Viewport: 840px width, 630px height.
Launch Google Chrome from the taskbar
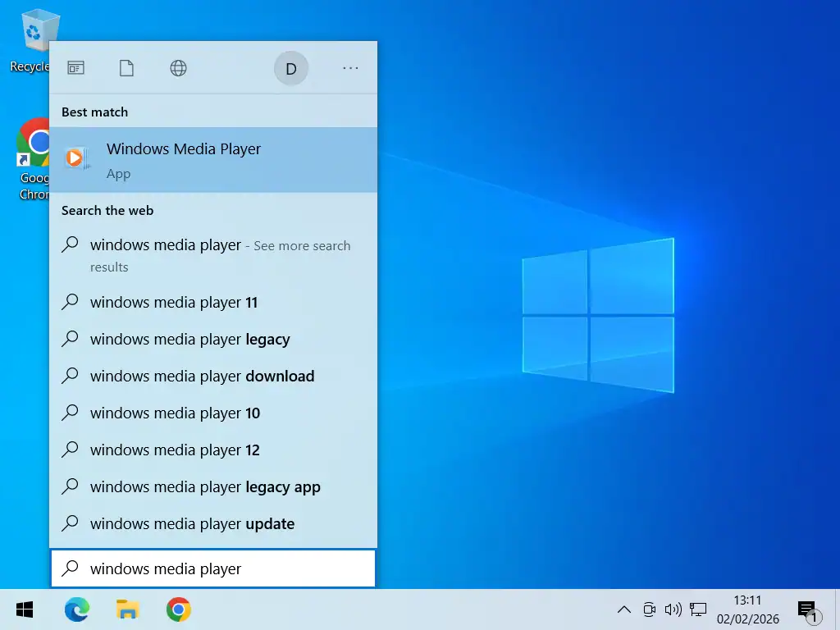click(178, 609)
